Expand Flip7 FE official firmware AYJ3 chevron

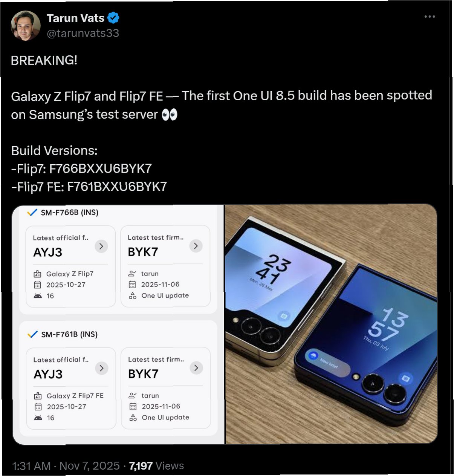[x=102, y=368]
